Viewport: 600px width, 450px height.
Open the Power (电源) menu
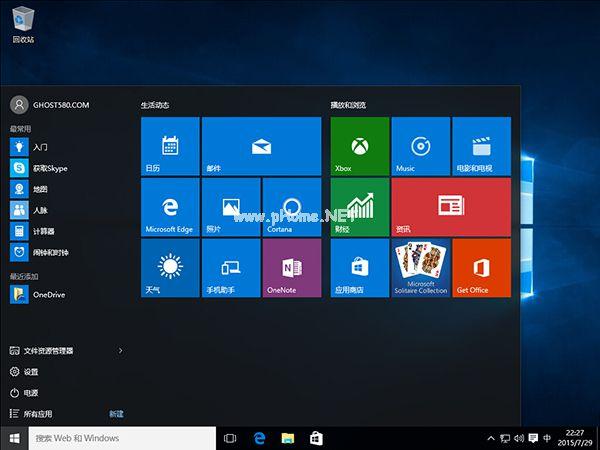tap(24, 393)
